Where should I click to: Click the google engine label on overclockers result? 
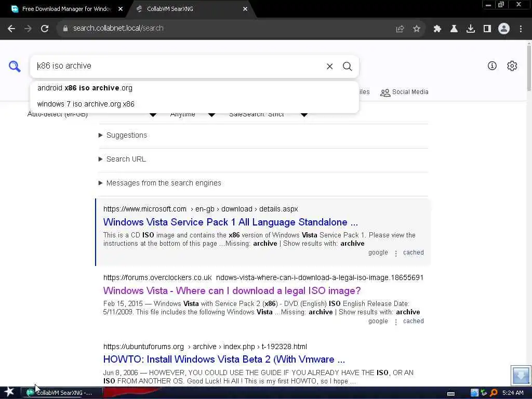[378, 321]
